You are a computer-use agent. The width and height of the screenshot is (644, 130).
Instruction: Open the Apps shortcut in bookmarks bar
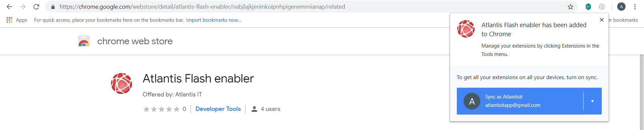(x=17, y=20)
